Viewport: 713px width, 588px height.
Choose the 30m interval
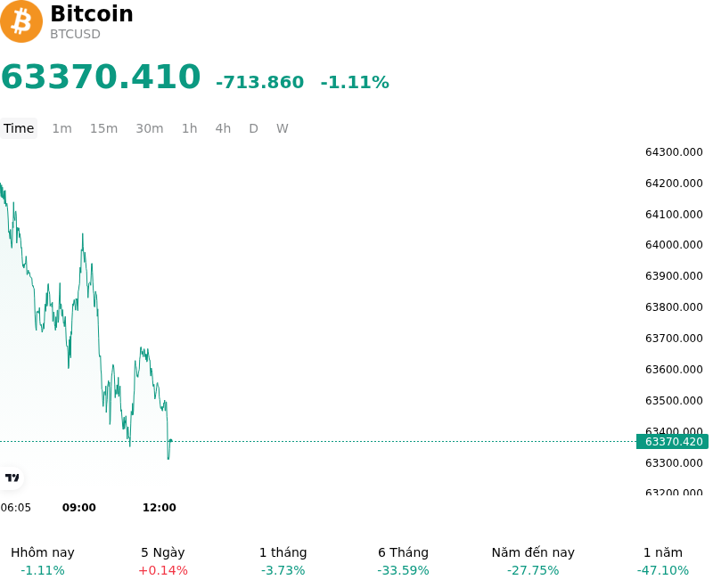click(x=150, y=128)
